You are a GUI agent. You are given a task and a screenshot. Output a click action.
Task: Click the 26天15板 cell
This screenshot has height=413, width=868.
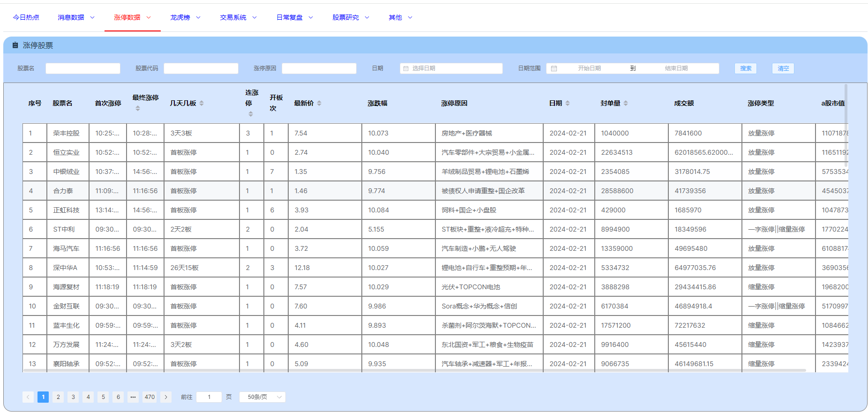[202, 268]
